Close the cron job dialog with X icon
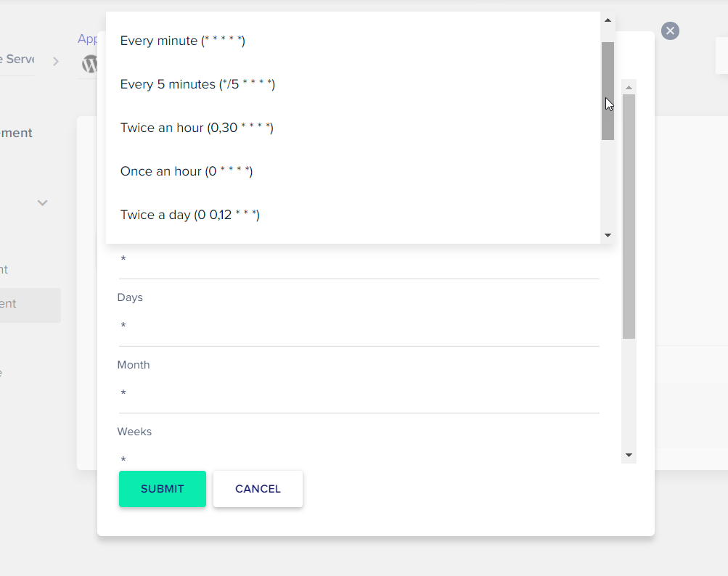Viewport: 728px width, 576px height. click(670, 31)
